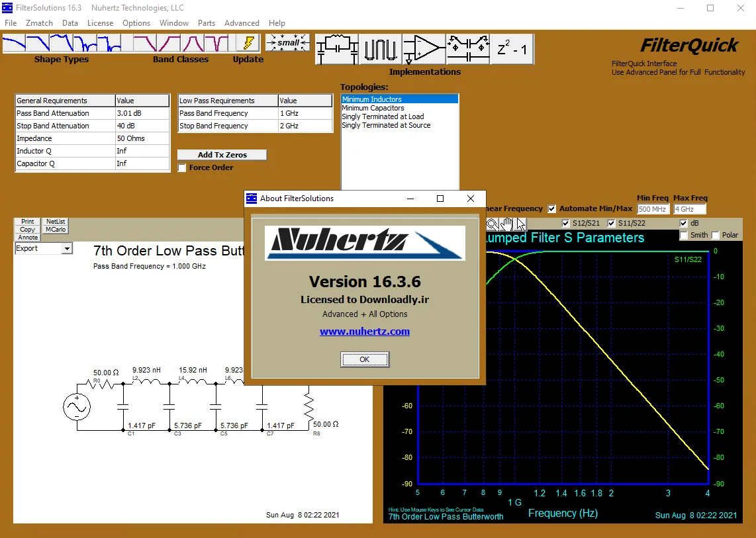Open the Zmatch menu
This screenshot has width=756, height=538.
[x=39, y=22]
